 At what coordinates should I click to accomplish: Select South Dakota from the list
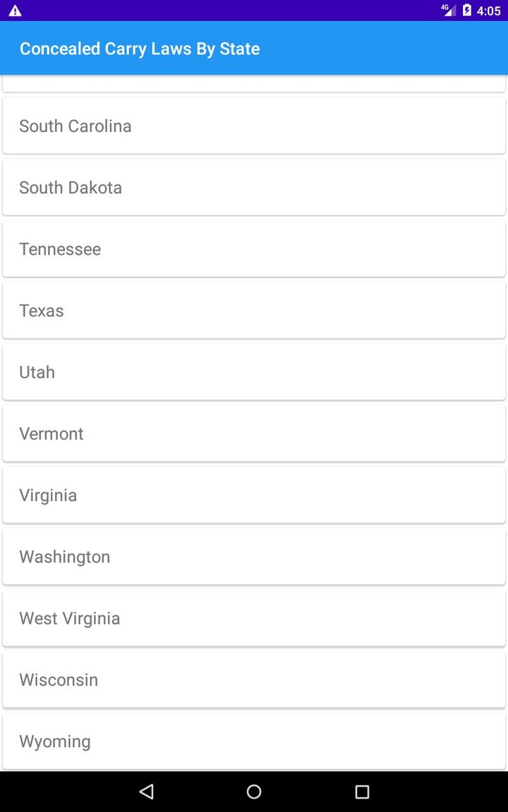tap(254, 187)
